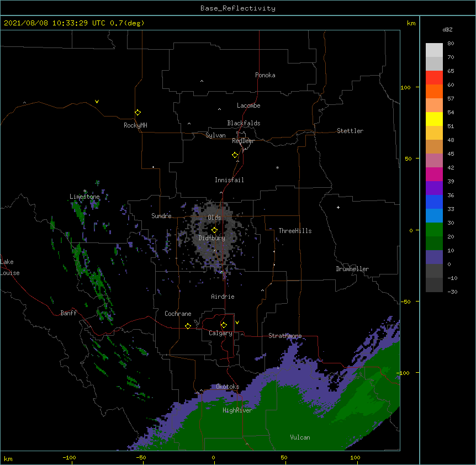Click the Ponoka town label
The width and height of the screenshot is (476, 465).
tap(265, 75)
